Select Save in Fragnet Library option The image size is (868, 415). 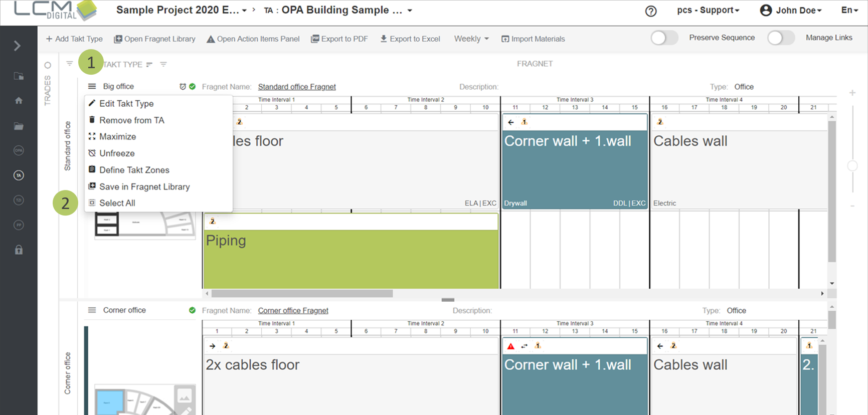coord(144,186)
